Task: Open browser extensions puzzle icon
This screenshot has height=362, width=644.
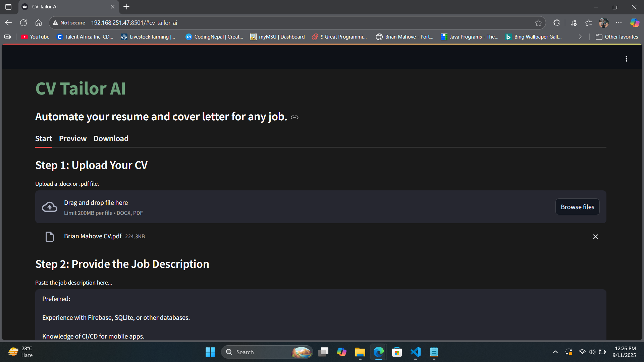Action: coord(556,23)
